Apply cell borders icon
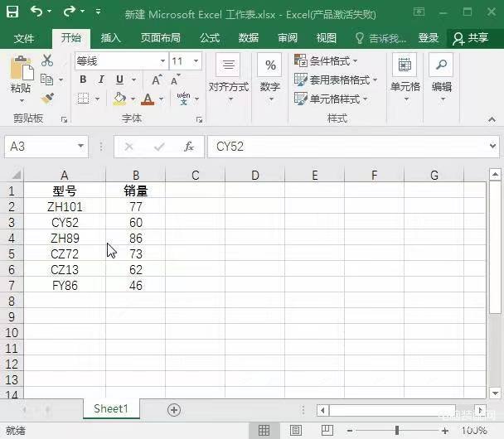 (84, 99)
